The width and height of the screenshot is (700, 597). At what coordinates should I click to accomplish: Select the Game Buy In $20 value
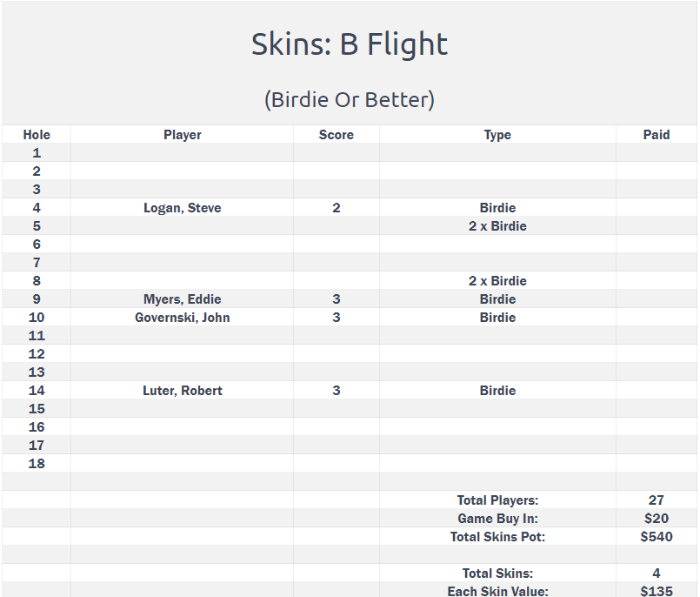coord(657,519)
